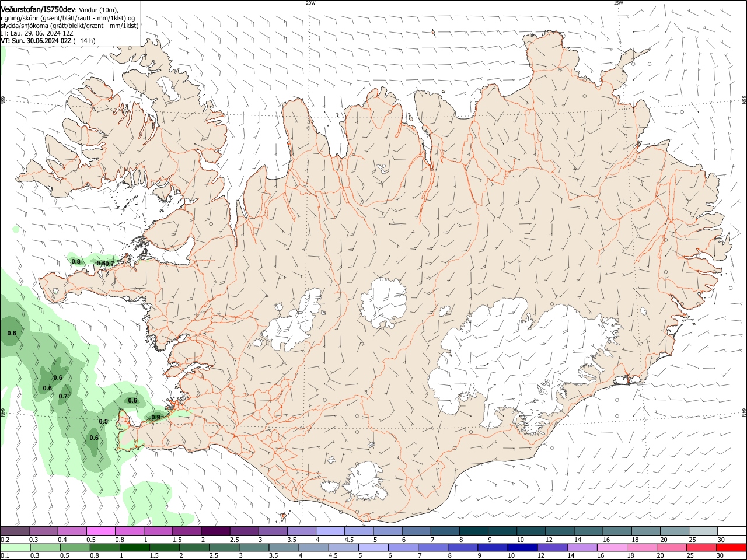Image resolution: width=747 pixels, height=560 pixels.
Task: Click the 0.5 precipitation value on the map
Action: [x=103, y=421]
